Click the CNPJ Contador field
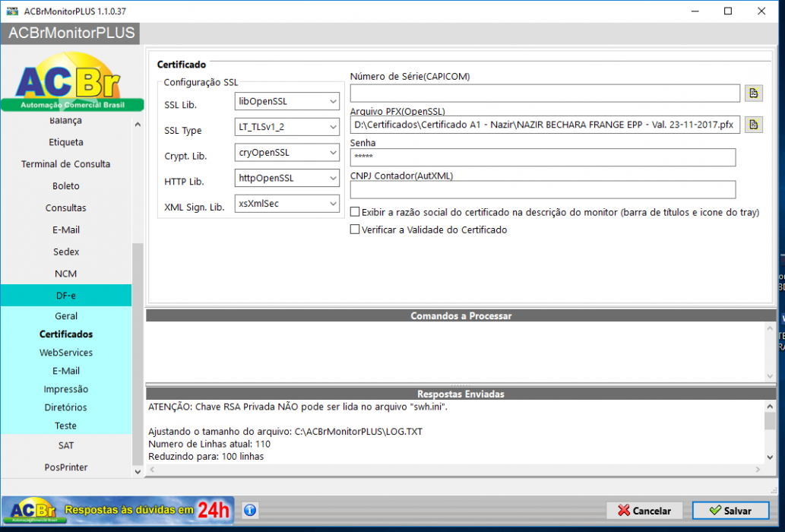The image size is (785, 532). tap(543, 190)
